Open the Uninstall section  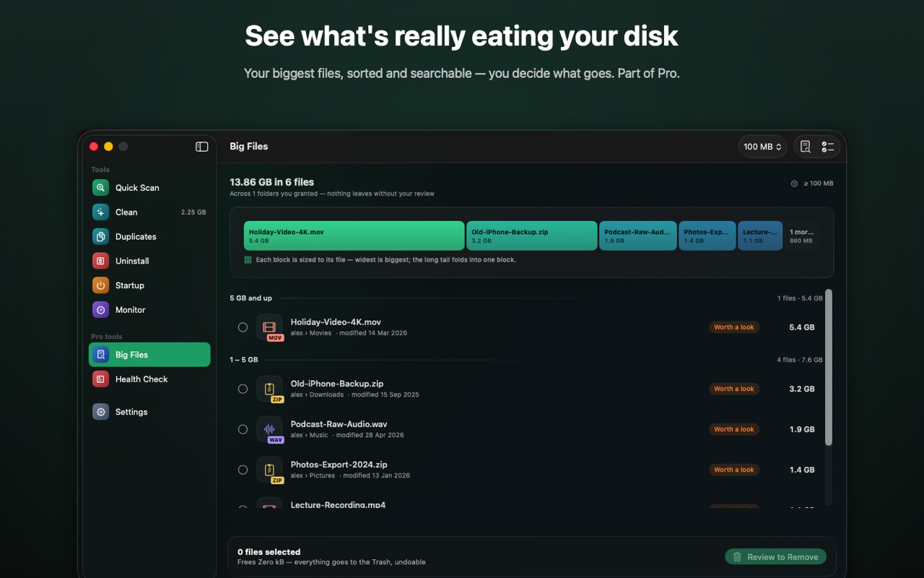pos(149,261)
